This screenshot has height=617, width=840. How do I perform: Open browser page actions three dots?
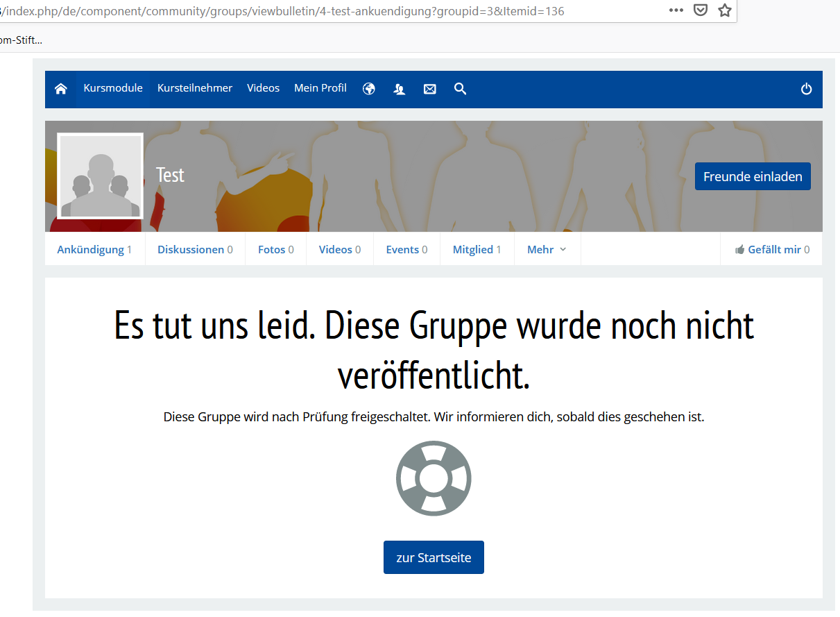[x=676, y=10]
